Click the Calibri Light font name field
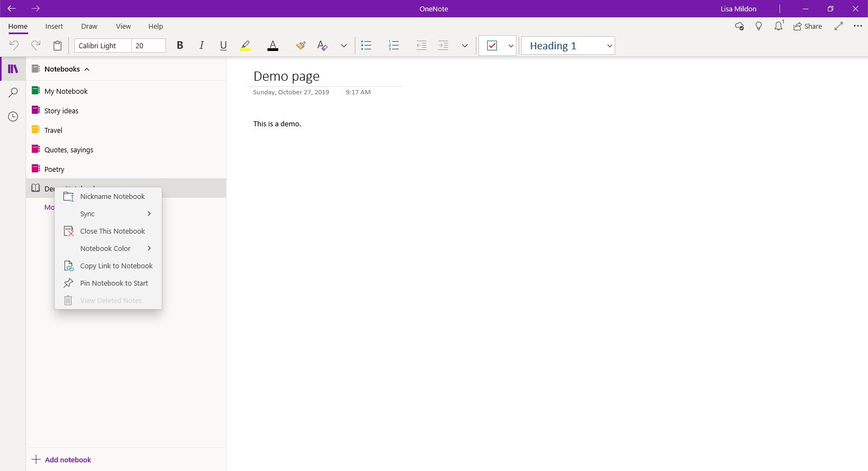The height and width of the screenshot is (471, 868). tap(103, 46)
